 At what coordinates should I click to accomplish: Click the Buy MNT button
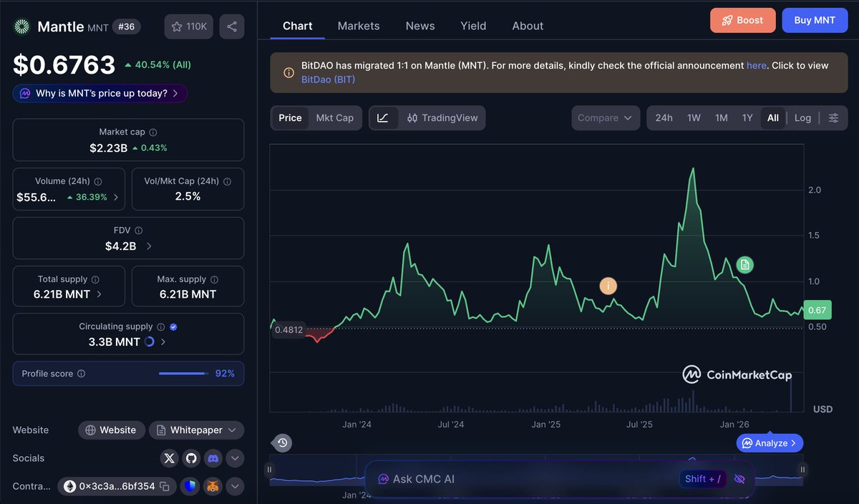tap(815, 20)
